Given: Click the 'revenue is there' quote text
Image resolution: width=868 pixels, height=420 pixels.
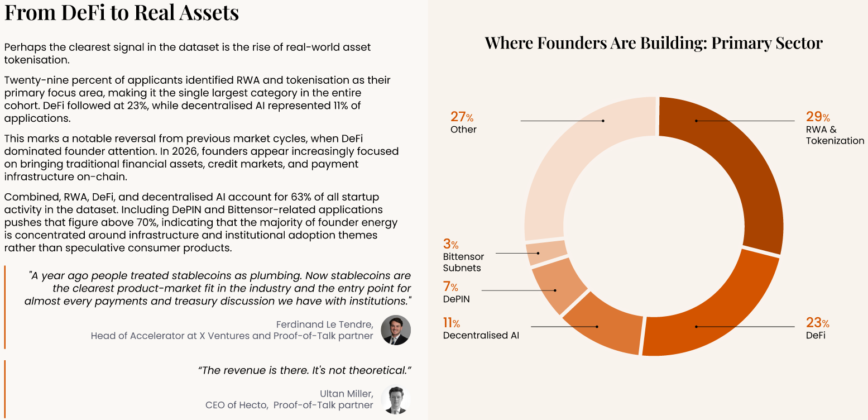Looking at the screenshot, I should (x=305, y=370).
